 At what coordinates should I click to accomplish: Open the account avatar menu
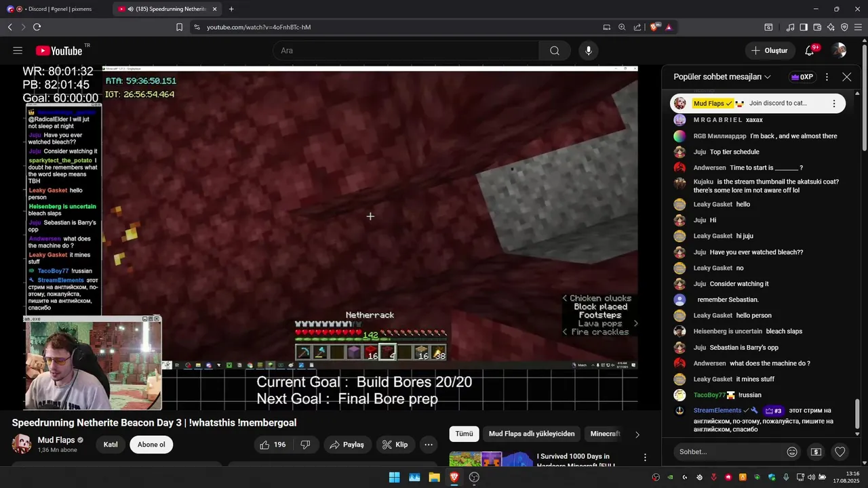(x=839, y=51)
